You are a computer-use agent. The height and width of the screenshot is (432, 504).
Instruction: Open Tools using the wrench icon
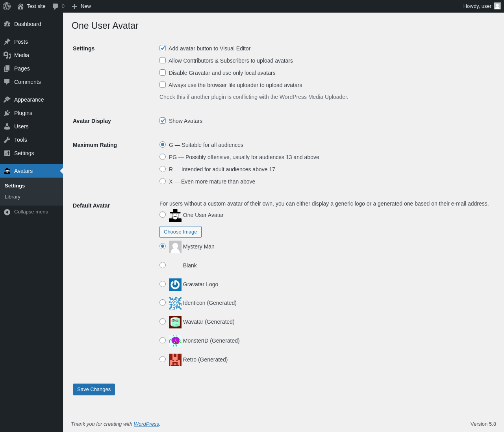point(7,140)
